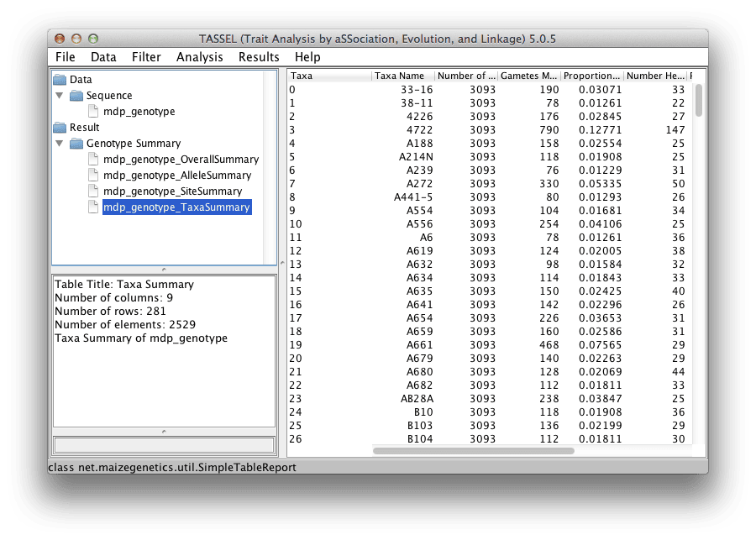Select the mdp_genotype dataset
This screenshot has width=756, height=540.
139,112
